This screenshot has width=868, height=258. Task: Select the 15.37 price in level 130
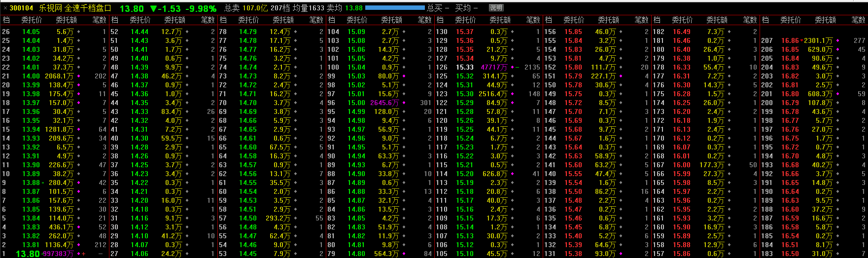point(465,32)
